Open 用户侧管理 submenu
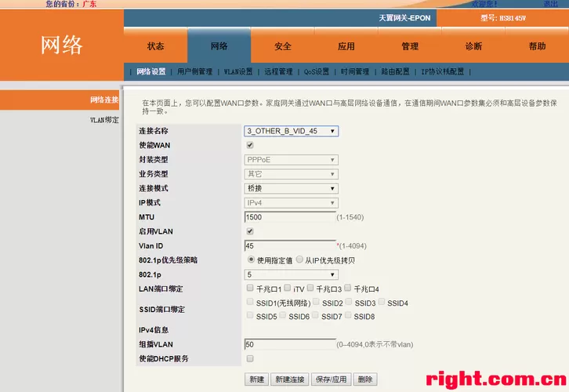The width and height of the screenshot is (569, 392). (195, 71)
